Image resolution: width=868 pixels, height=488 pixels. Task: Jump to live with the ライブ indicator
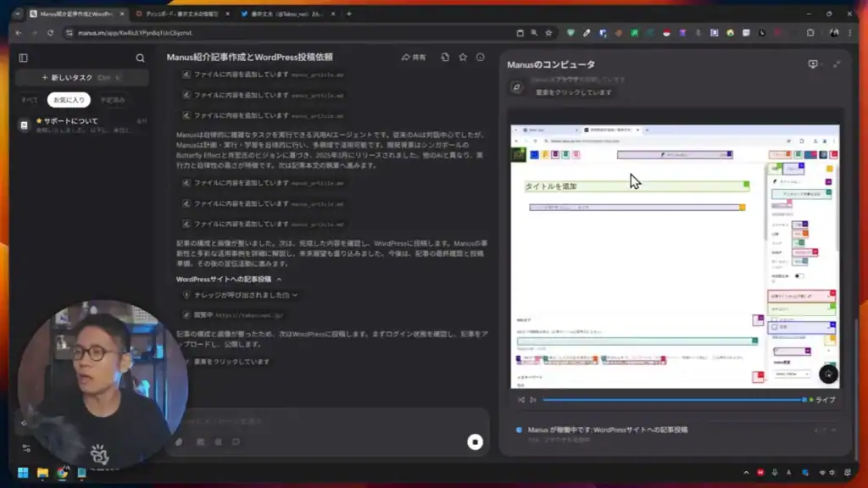pos(822,400)
